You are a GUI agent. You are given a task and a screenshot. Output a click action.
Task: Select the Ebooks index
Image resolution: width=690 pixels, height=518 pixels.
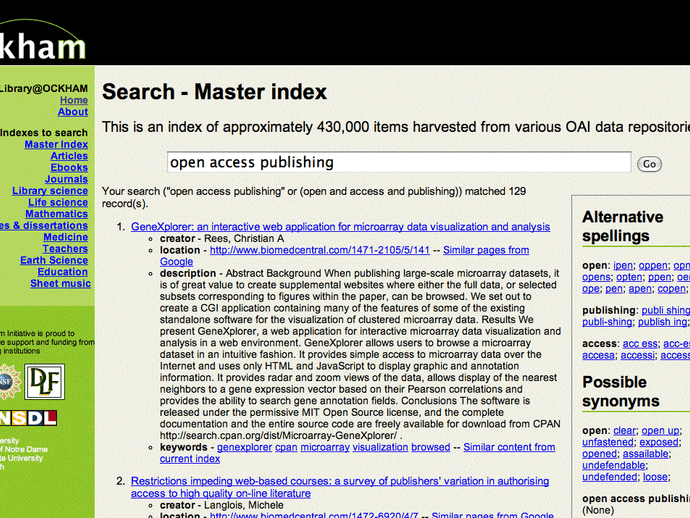click(69, 168)
